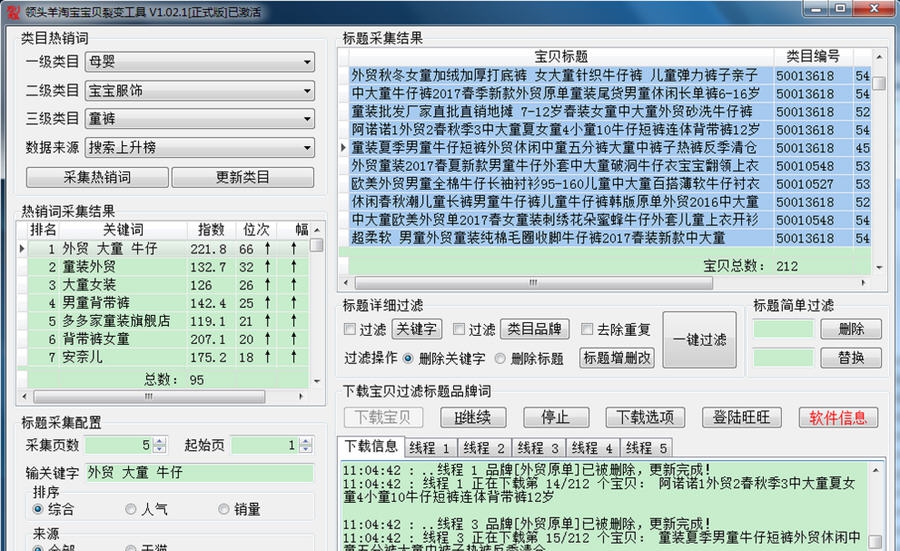Image resolution: width=900 pixels, height=551 pixels.
Task: Select title row starting 休闲春秋潮儿童长裤
Action: click(610, 202)
